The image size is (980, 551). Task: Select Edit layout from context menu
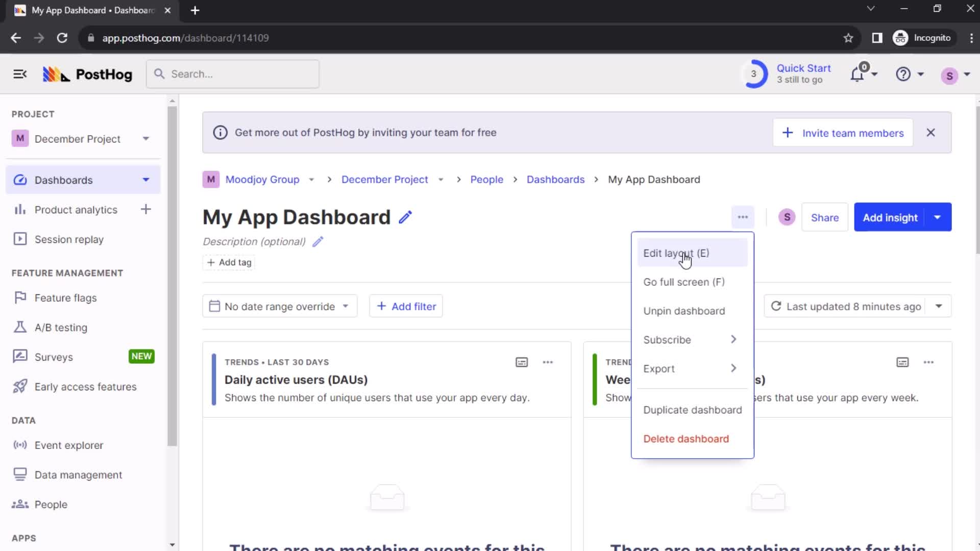pyautogui.click(x=676, y=253)
